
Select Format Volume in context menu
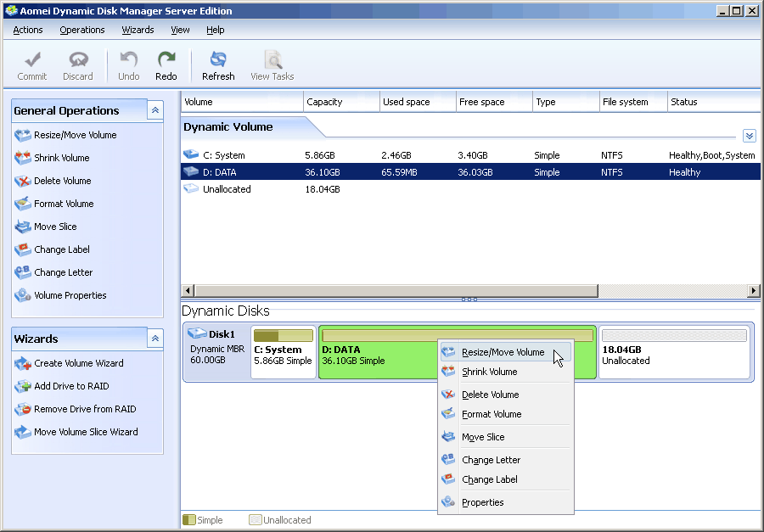tap(492, 414)
